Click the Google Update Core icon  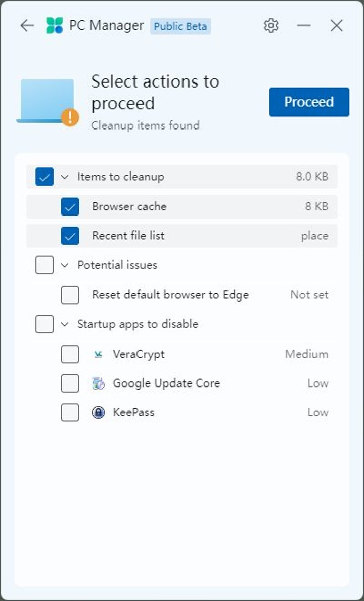tap(98, 383)
